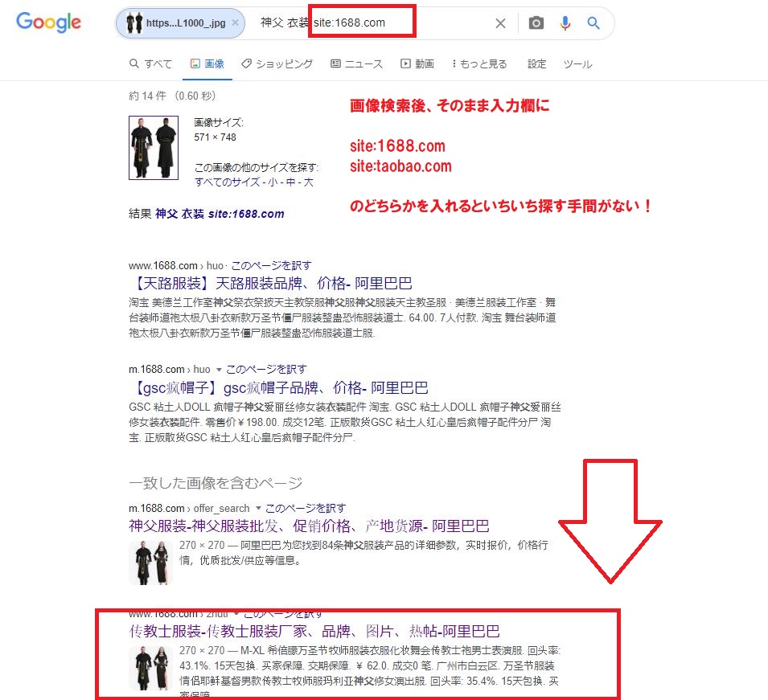Switch to the 動画 tab
Image resolution: width=768 pixels, height=700 pixels.
417,64
